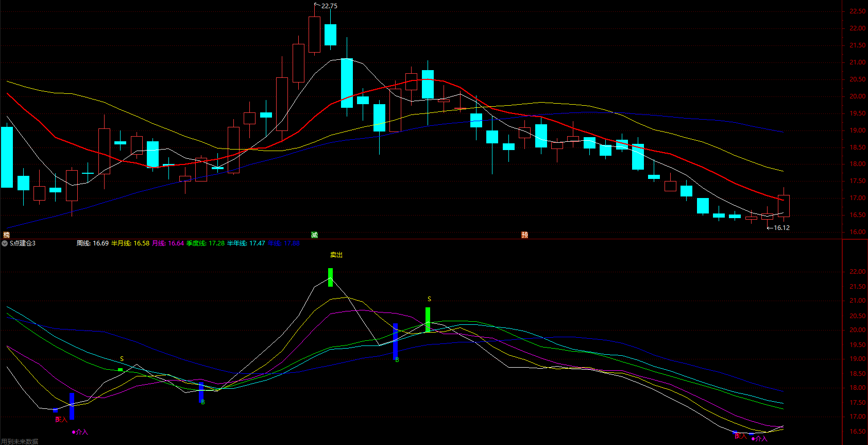This screenshot has height=445, width=868.
Task: Click the orange 预 event marker icon
Action: point(524,235)
